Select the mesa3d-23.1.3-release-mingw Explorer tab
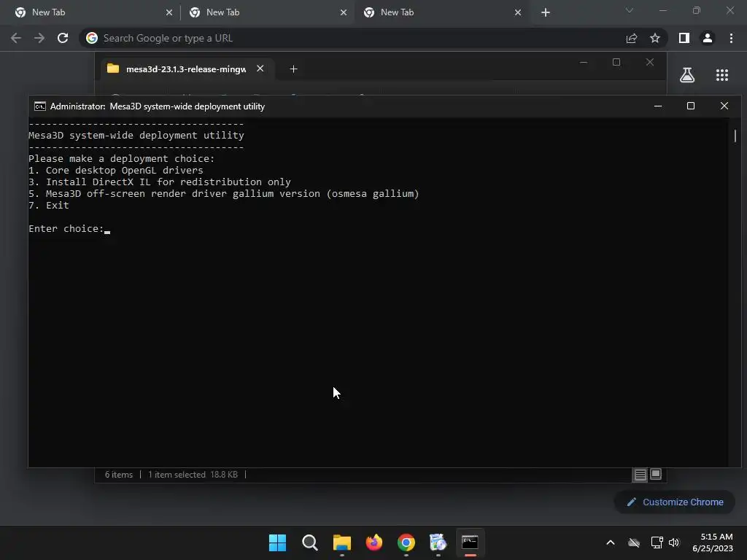Viewport: 747px width, 560px height. 186,69
